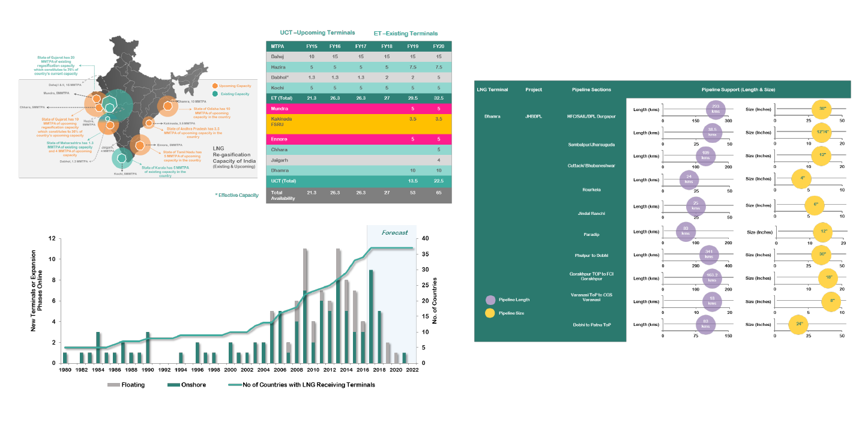The width and height of the screenshot is (868, 422).
Task: Click the purple Pipeline Length legend circle
Action: coord(490,300)
